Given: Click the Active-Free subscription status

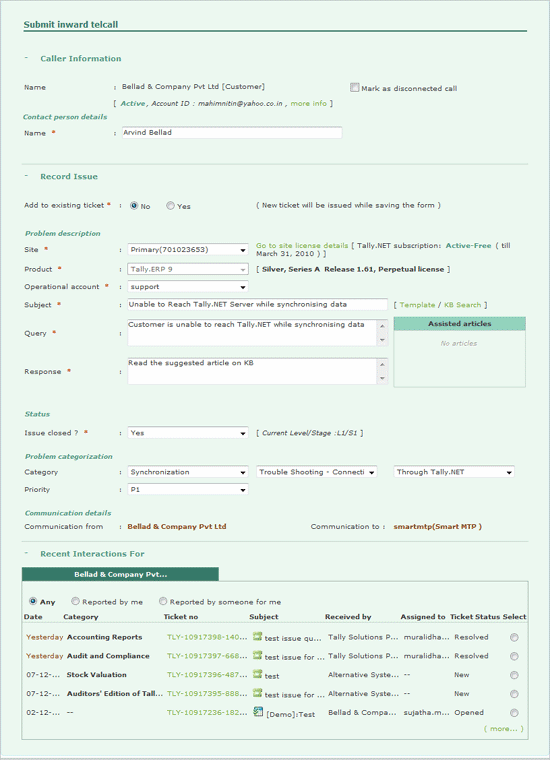Looking at the screenshot, I should (x=468, y=246).
